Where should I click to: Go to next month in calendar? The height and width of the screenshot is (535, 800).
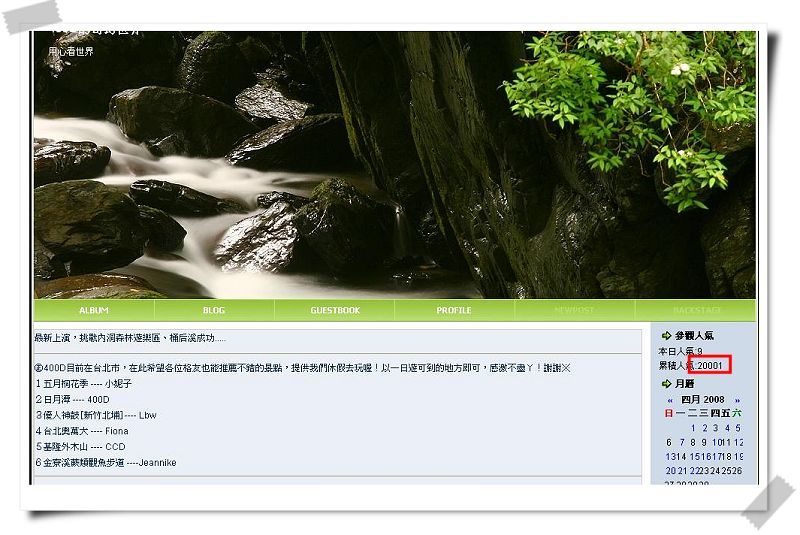point(737,400)
